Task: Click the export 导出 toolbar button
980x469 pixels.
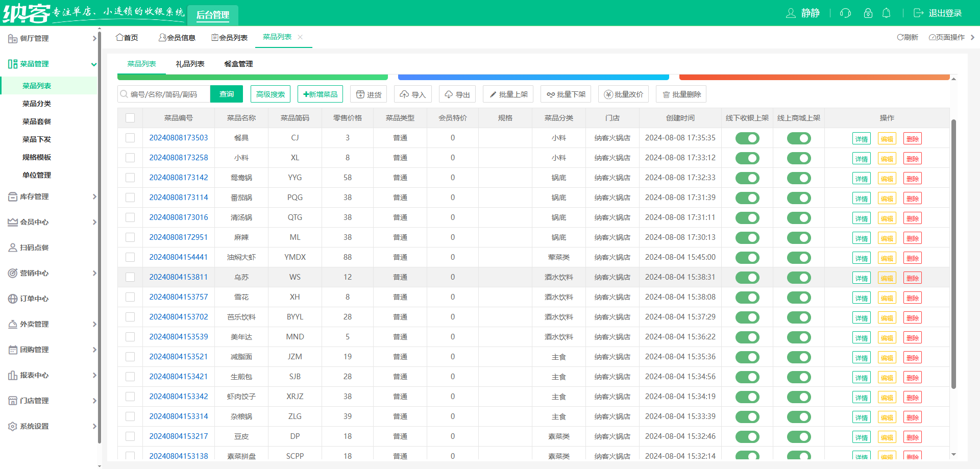Action: pyautogui.click(x=457, y=94)
